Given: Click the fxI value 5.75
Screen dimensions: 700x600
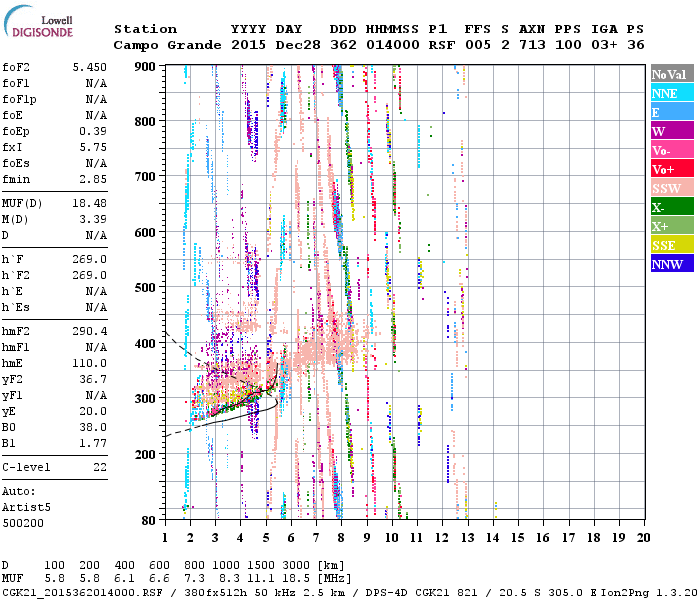Looking at the screenshot, I should tap(93, 147).
